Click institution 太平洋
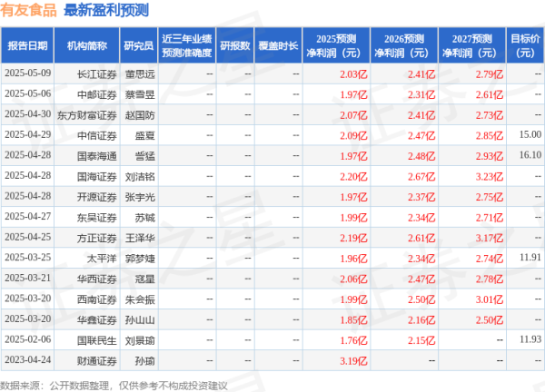Image resolution: width=545 pixels, height=392 pixels. click(102, 259)
